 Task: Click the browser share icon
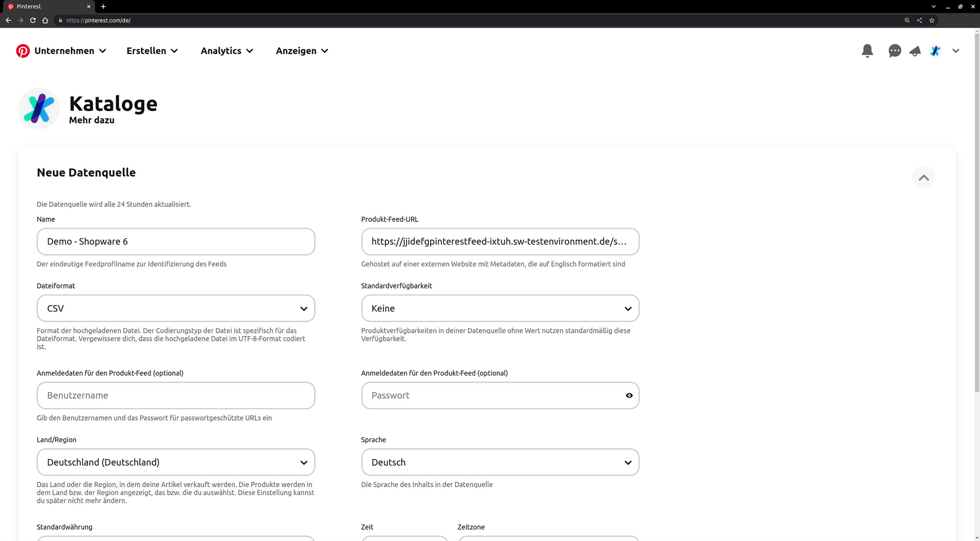click(x=919, y=20)
